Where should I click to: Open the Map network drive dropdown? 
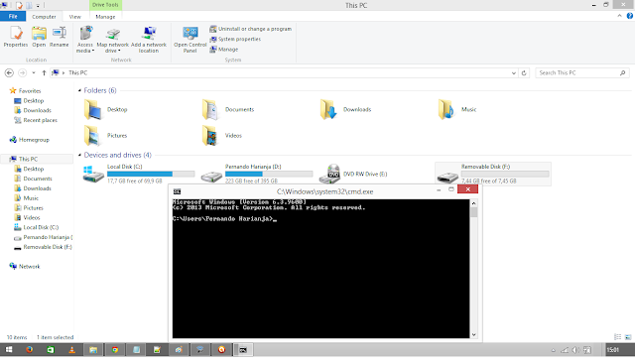(x=112, y=40)
